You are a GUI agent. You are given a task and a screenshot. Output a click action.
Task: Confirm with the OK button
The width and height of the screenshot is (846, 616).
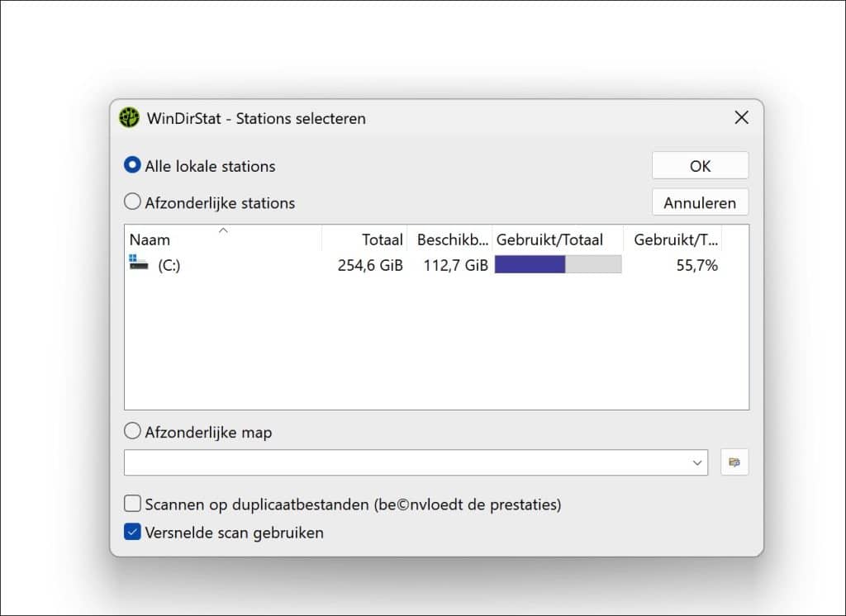click(x=700, y=166)
